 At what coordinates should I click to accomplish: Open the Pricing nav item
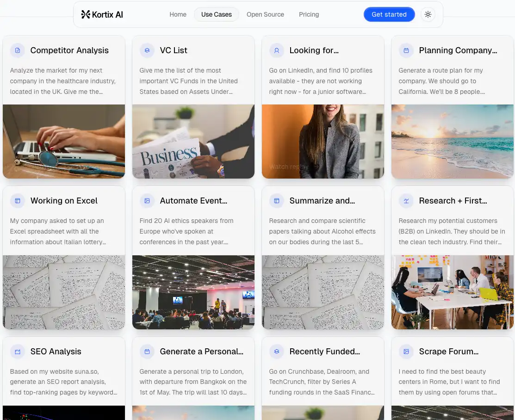pyautogui.click(x=309, y=14)
